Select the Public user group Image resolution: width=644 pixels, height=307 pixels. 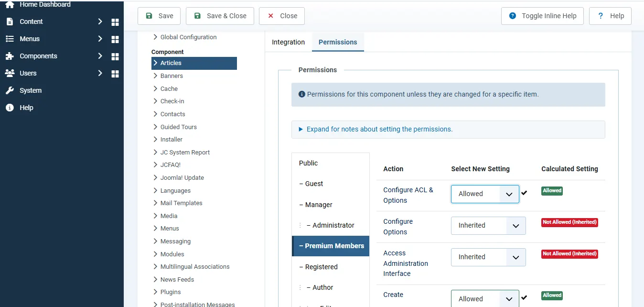click(331, 163)
